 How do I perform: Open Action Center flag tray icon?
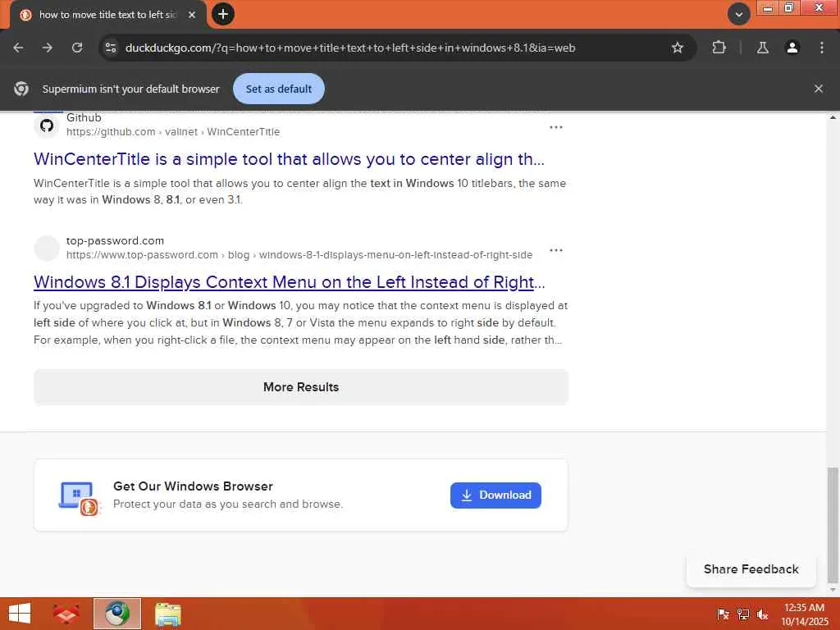[724, 614]
